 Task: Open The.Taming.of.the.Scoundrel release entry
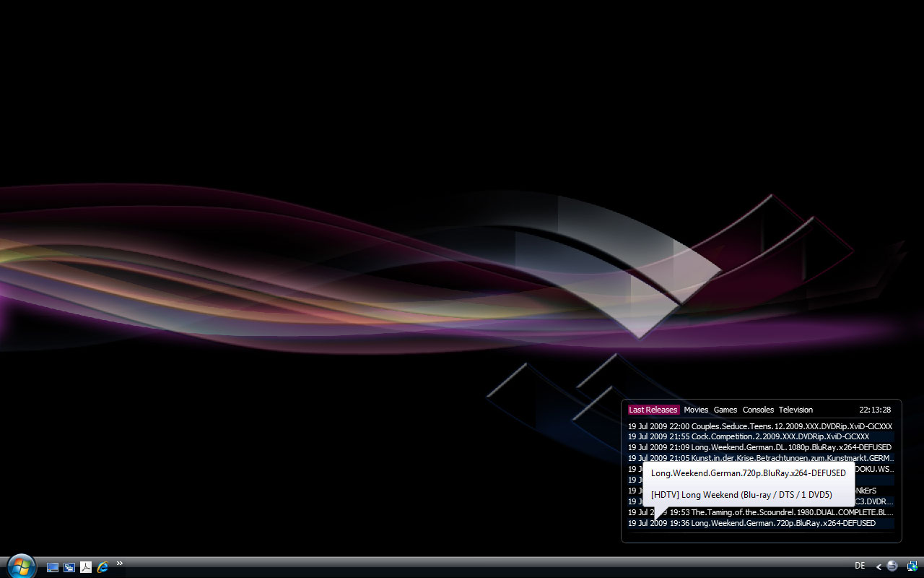click(x=759, y=512)
